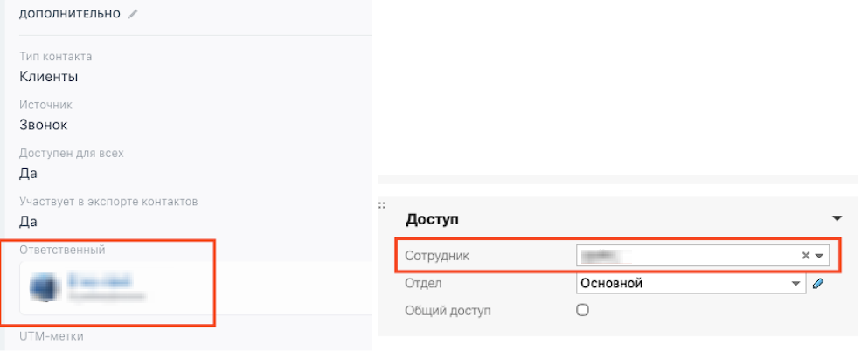This screenshot has width=868, height=351.
Task: Click the "UTM-метки" label
Action: 51,336
